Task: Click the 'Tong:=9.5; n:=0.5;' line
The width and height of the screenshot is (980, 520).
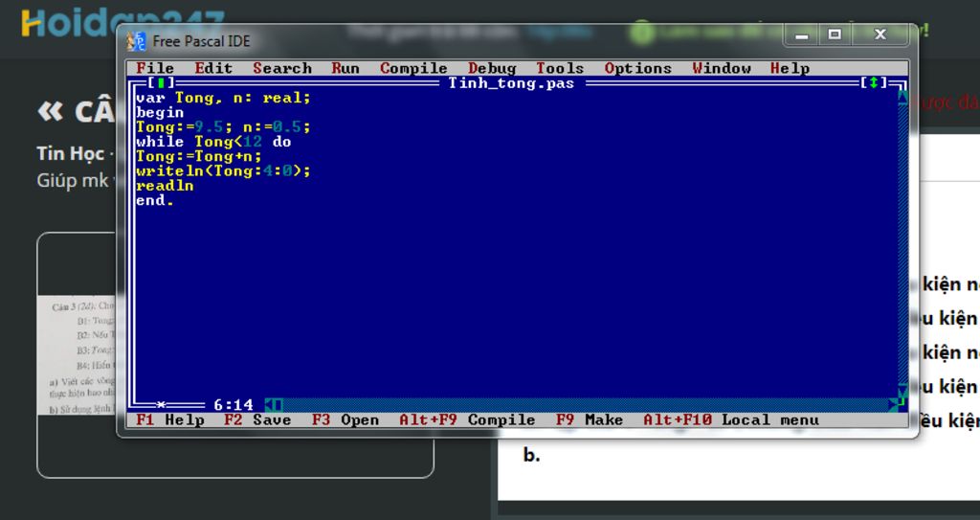Action: (x=223, y=127)
